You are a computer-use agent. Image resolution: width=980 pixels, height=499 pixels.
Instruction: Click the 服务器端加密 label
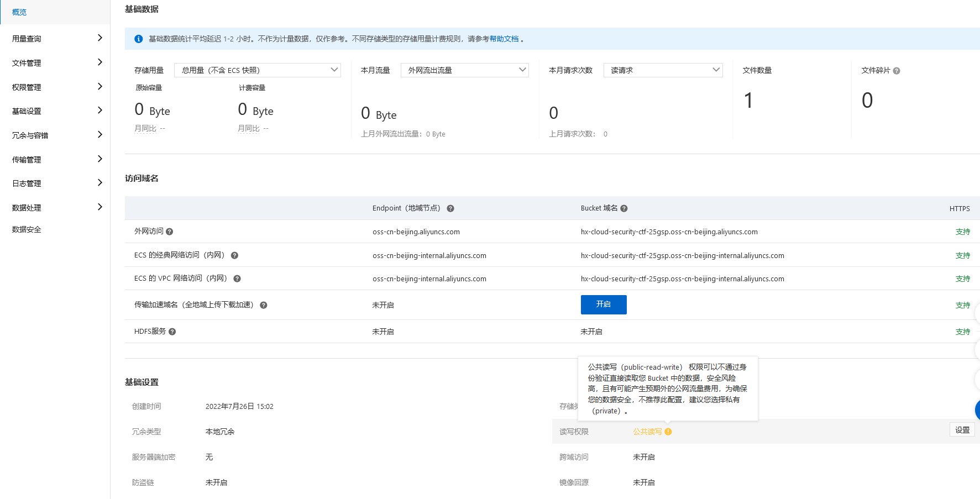click(154, 457)
